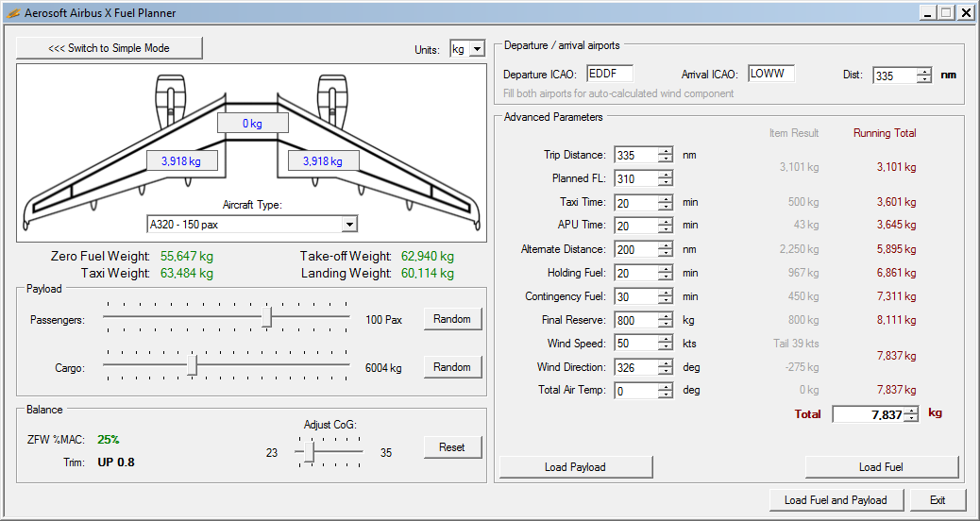The image size is (980, 521).
Task: Click the Adjust CoG slider handle
Action: click(309, 452)
